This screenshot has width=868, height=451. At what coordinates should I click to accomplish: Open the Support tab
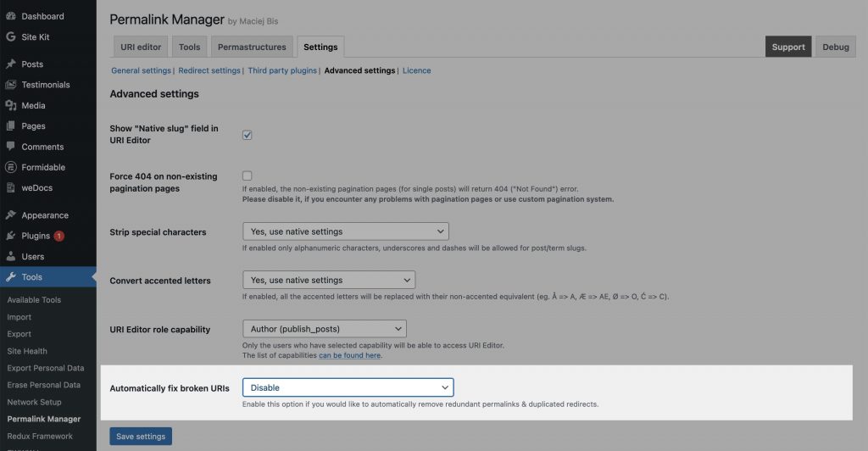788,47
